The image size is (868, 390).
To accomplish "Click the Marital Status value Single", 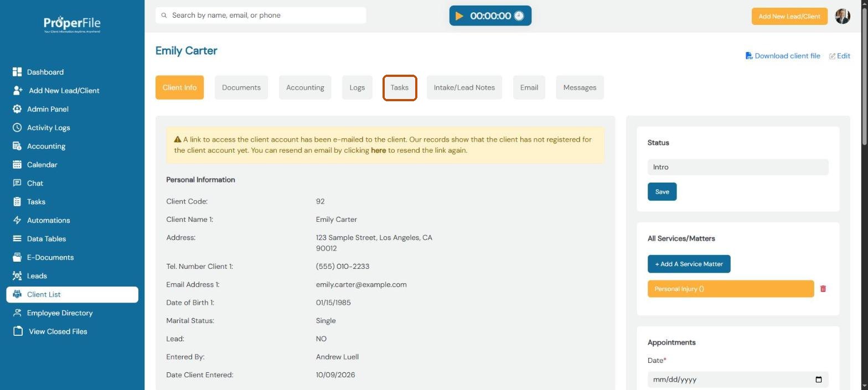I will click(x=326, y=321).
